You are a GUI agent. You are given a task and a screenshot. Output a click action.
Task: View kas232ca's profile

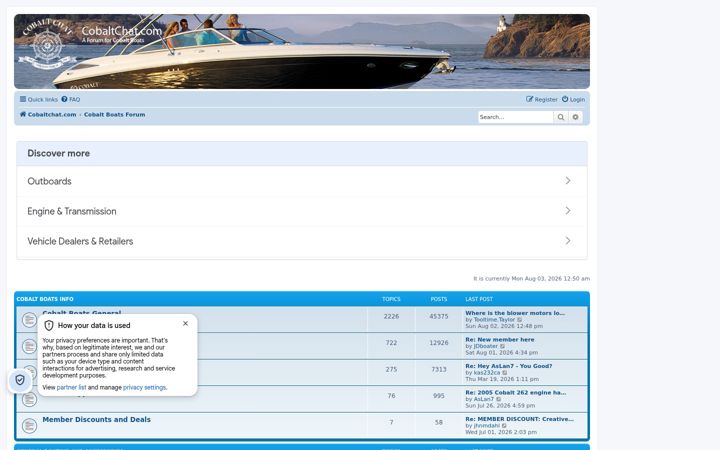click(x=487, y=373)
